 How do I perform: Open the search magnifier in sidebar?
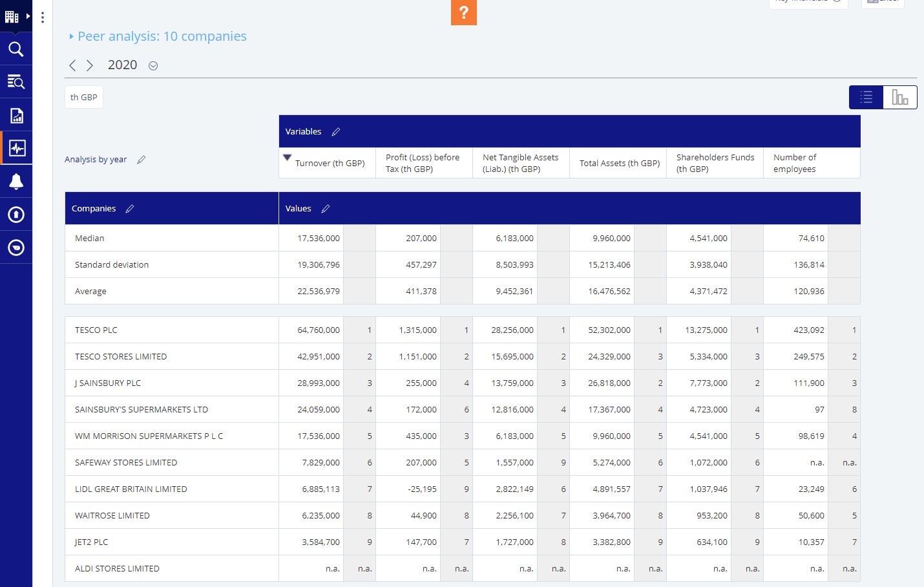pyautogui.click(x=16, y=49)
